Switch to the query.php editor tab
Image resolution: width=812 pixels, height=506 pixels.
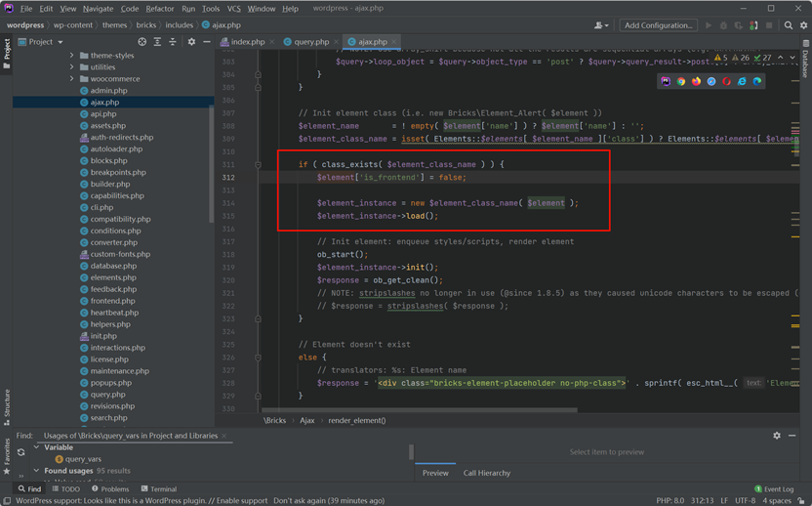click(x=311, y=41)
